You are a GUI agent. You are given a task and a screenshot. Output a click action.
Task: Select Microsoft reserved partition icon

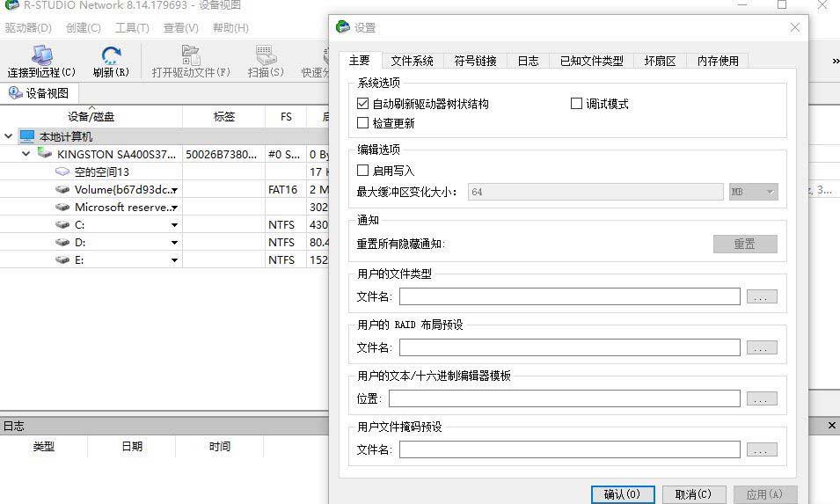pos(62,207)
